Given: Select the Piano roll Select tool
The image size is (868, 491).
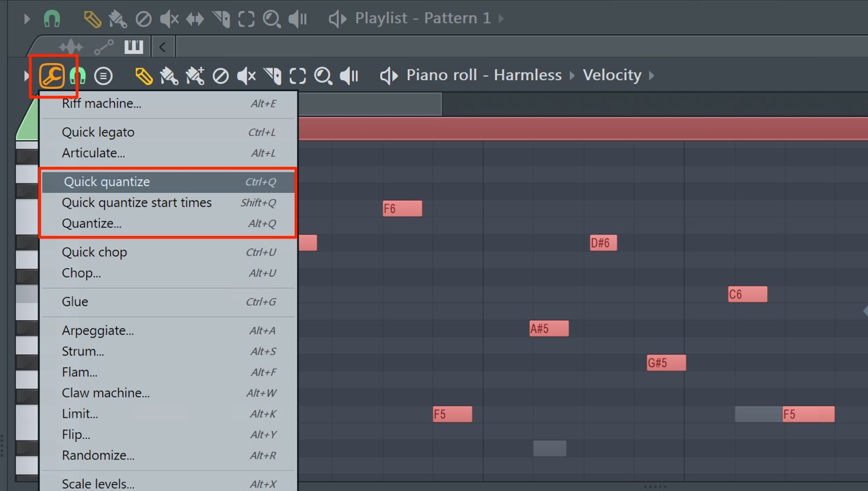Looking at the screenshot, I should pyautogui.click(x=297, y=75).
